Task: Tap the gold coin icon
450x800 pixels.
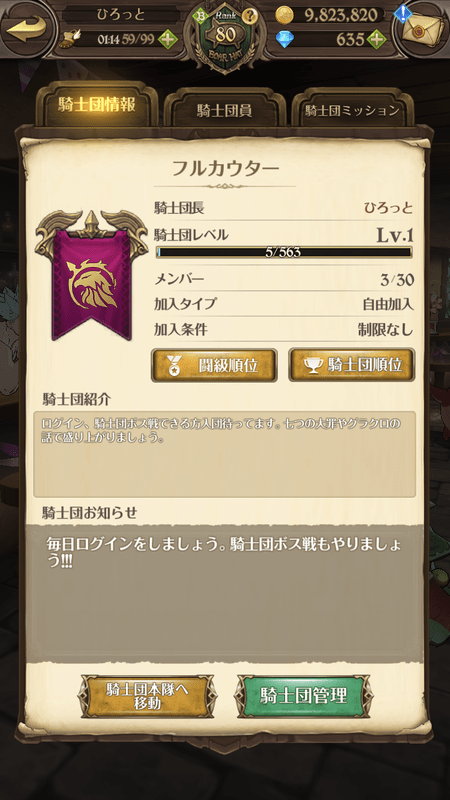Action: pos(284,15)
